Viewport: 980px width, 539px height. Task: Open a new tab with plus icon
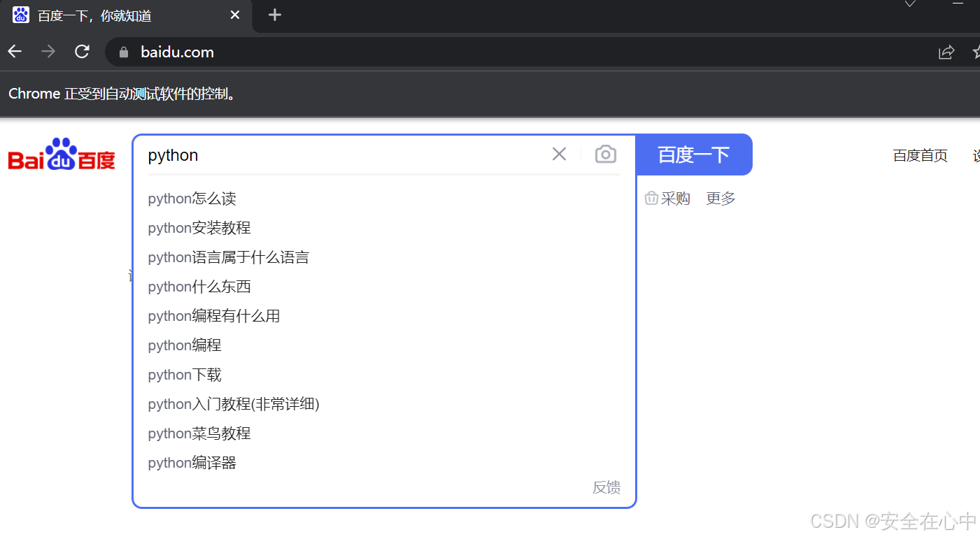point(275,15)
